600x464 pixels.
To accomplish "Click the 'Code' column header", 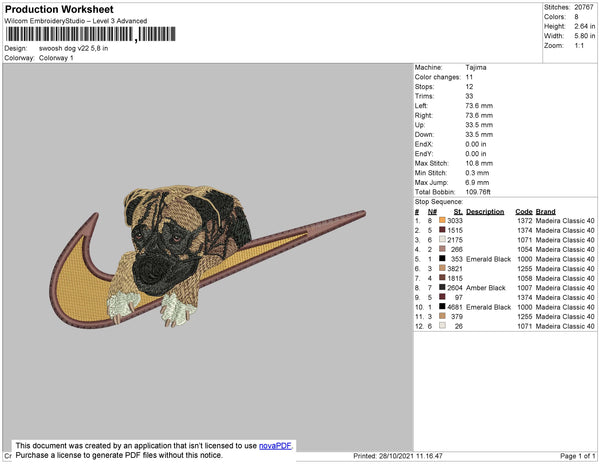I will click(x=523, y=212).
